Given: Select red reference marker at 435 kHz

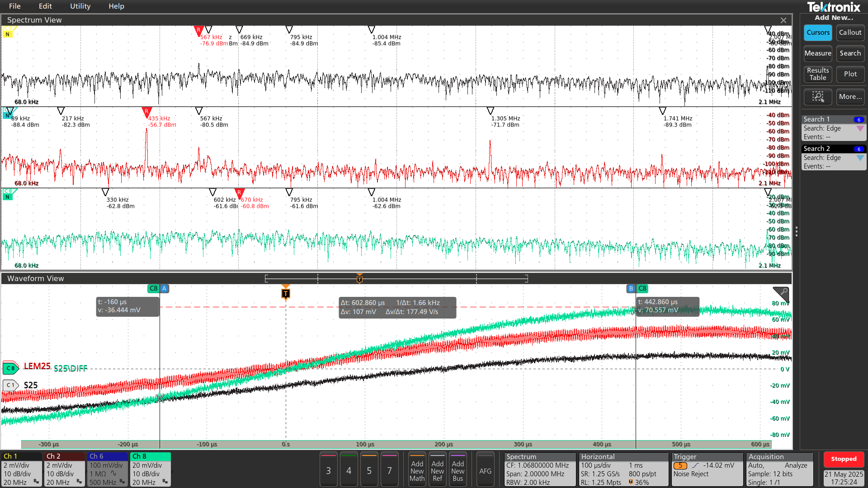Looking at the screenshot, I should 146,112.
